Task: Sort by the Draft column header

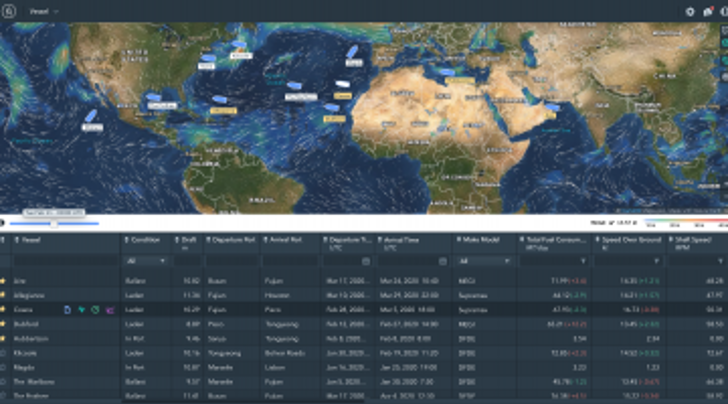Action: (x=189, y=240)
